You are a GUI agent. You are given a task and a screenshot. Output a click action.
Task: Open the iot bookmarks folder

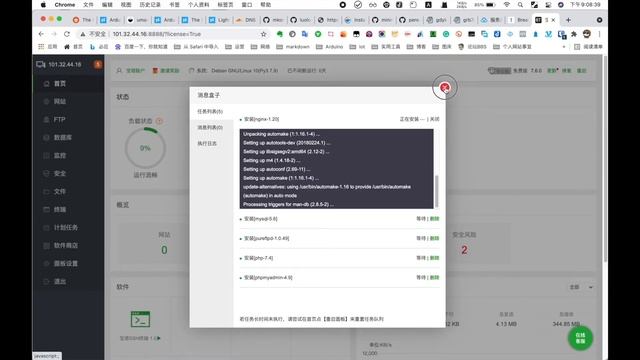coord(358,47)
